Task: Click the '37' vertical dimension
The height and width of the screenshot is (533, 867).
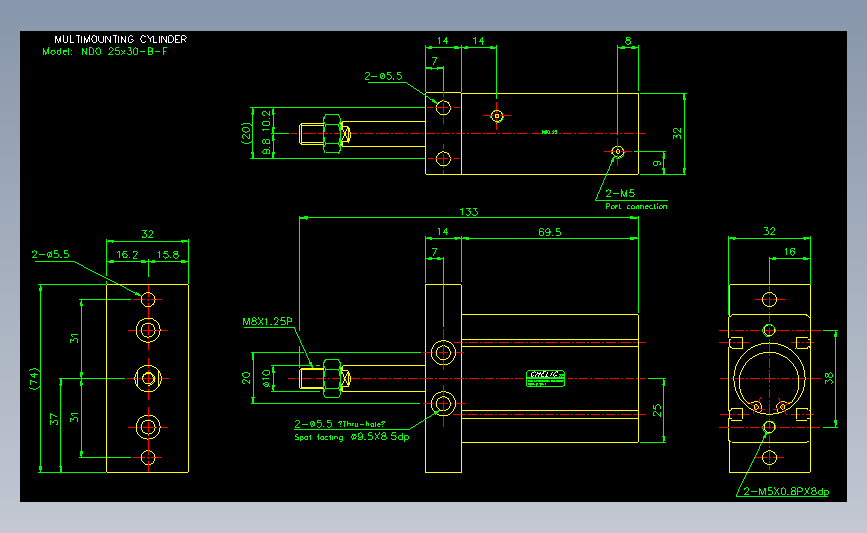Action: pos(54,419)
